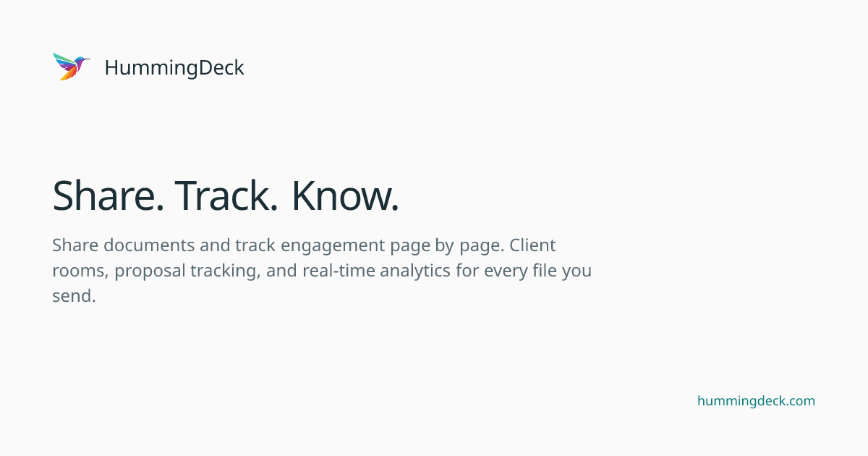Open the hummingdeck.com link
This screenshot has height=456, width=868.
756,401
